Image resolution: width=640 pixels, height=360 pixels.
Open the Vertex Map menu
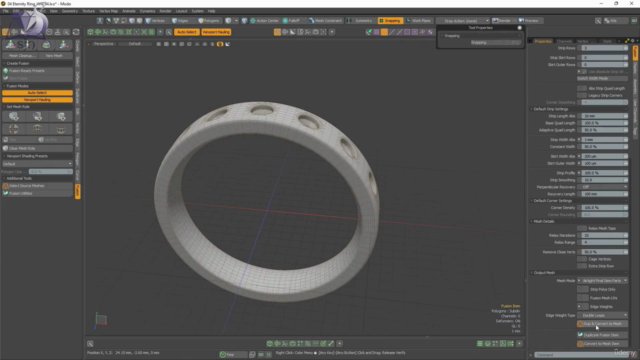coord(108,11)
